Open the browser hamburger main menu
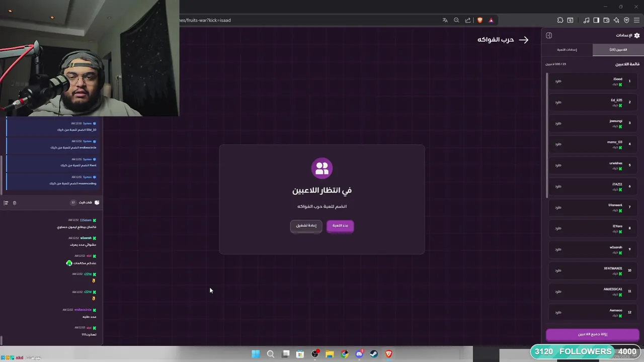 coord(636,20)
